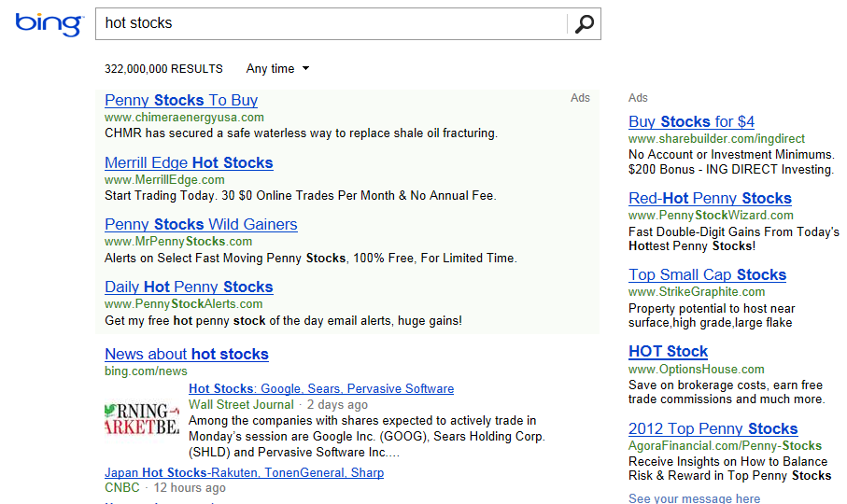Open Merrill Edge Hot Stocks link
The width and height of the screenshot is (847, 504).
(x=189, y=163)
